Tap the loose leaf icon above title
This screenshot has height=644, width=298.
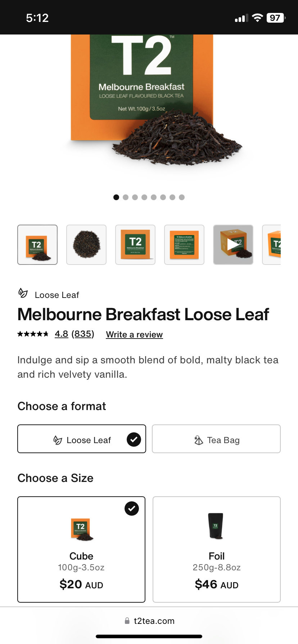click(x=23, y=293)
